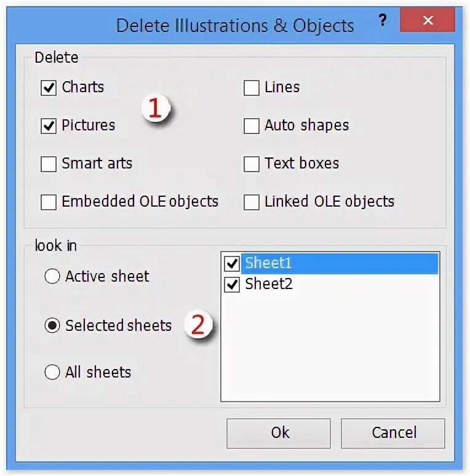Click empty area of sheet list box
This screenshot has width=470, height=476.
[330, 351]
